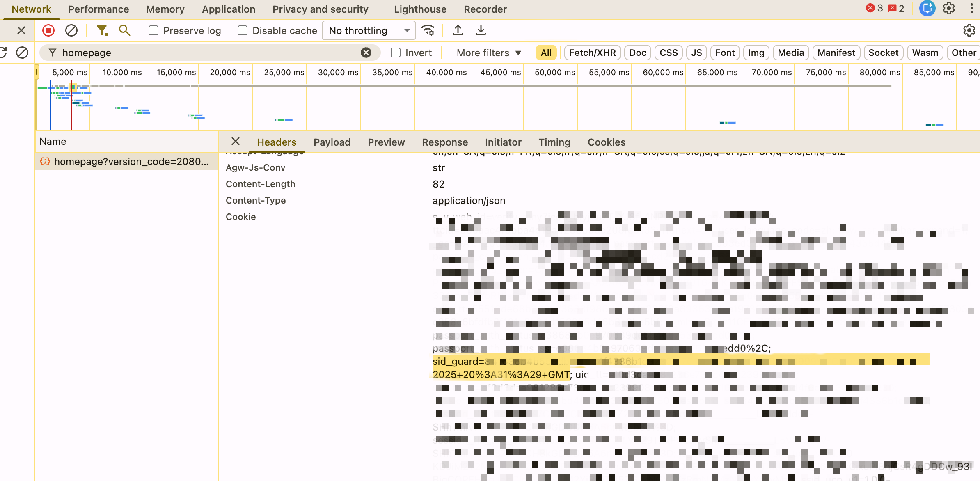This screenshot has width=980, height=481.
Task: Import HAR file upload icon
Action: pos(458,30)
